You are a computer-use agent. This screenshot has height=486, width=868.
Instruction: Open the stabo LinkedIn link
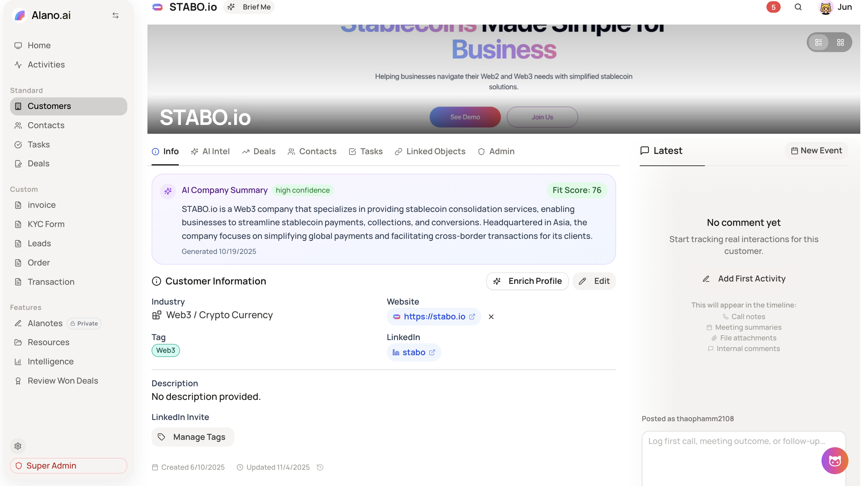[414, 352]
